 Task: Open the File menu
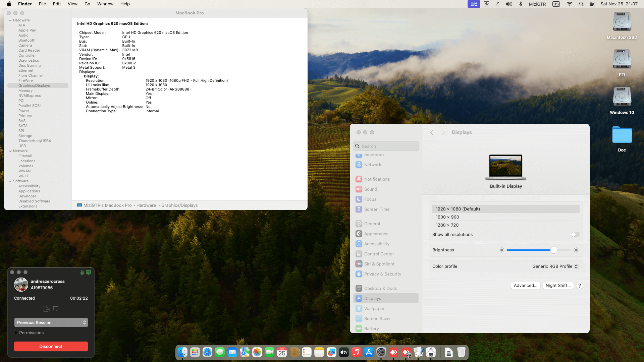tap(42, 4)
